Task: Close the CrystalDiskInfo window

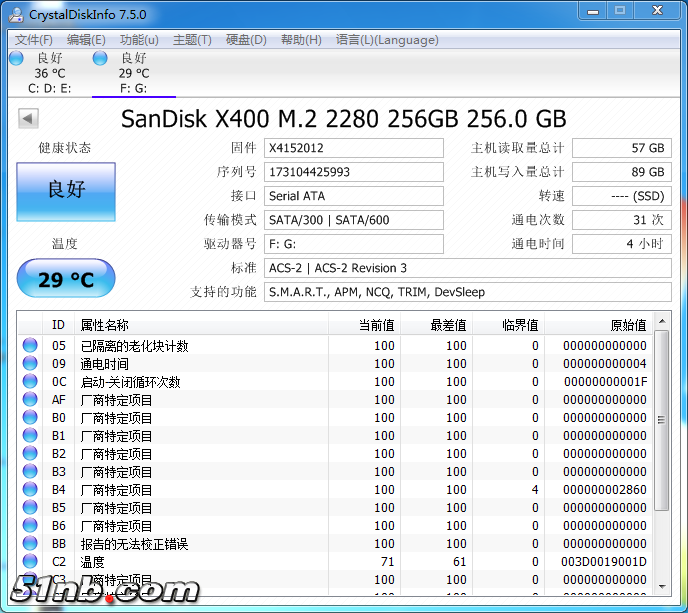Action: click(657, 11)
